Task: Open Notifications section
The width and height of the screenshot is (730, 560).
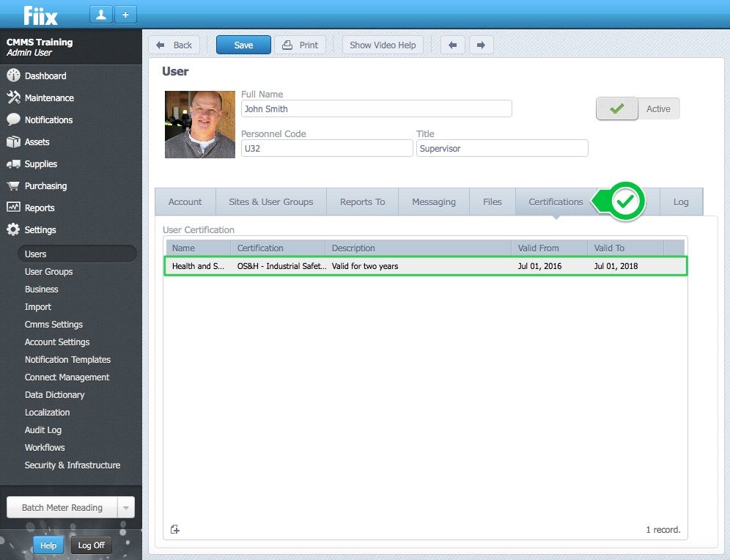Action: [48, 119]
